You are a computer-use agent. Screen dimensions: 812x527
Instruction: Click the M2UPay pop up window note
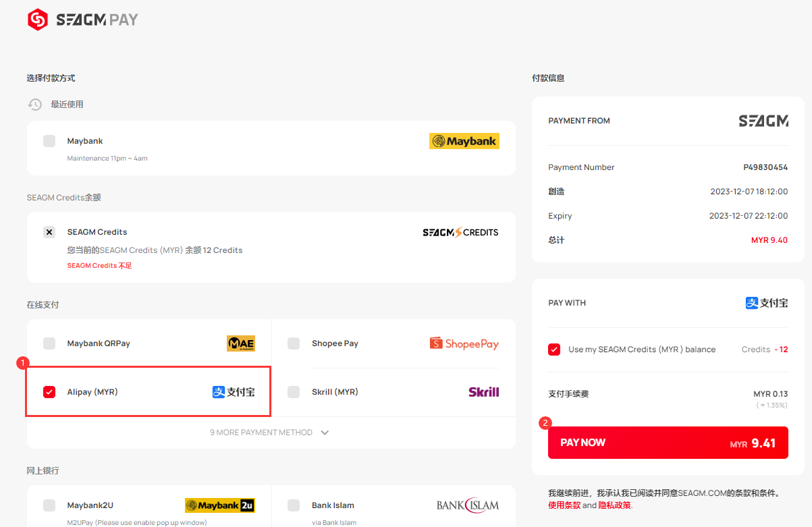click(137, 523)
